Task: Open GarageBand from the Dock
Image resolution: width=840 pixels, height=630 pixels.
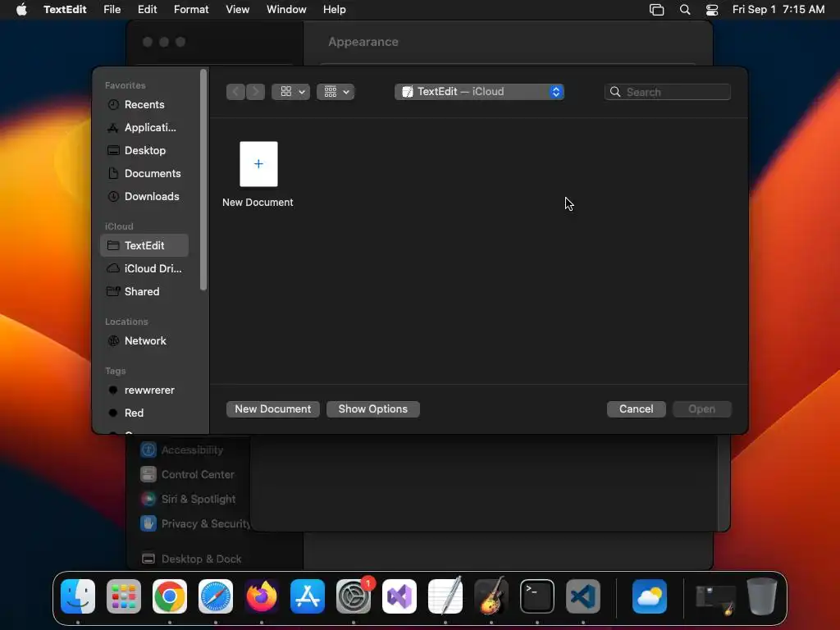Action: (x=491, y=596)
